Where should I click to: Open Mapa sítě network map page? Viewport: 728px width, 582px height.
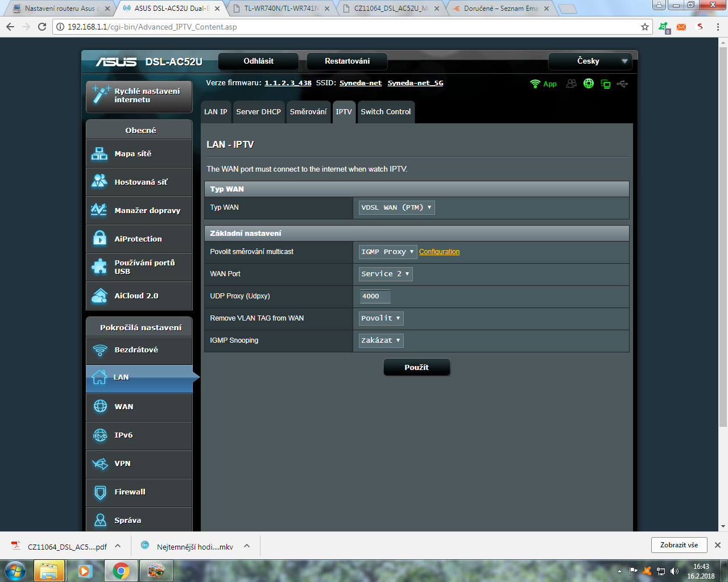point(139,153)
